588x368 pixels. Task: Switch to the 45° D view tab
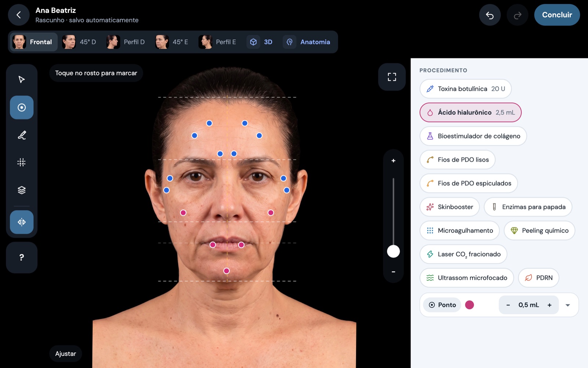click(x=79, y=42)
